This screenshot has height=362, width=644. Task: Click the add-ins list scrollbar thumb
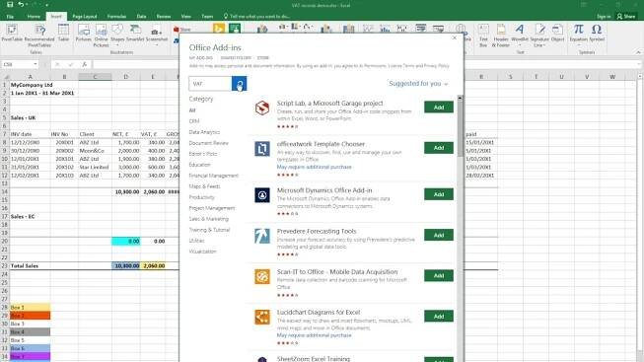[x=460, y=128]
